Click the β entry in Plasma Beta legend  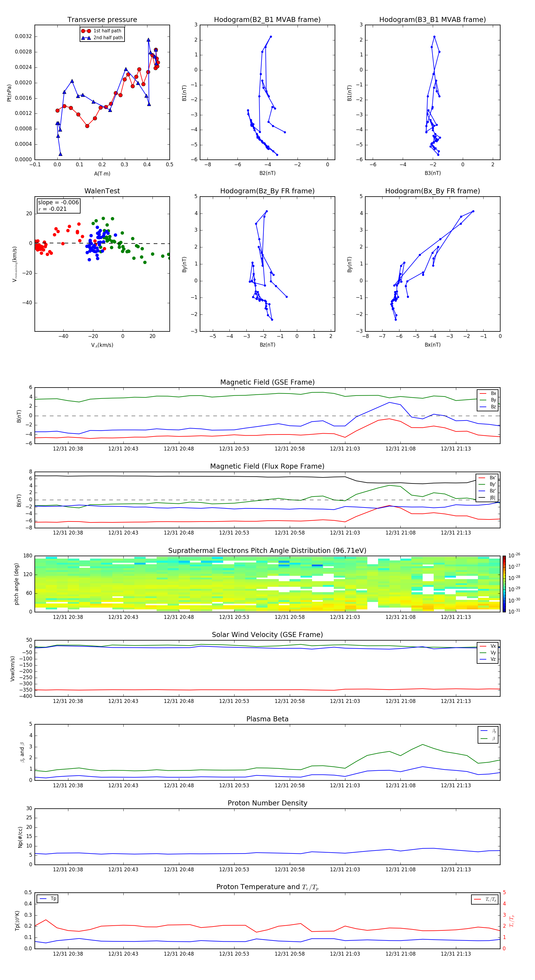pyautogui.click(x=488, y=739)
